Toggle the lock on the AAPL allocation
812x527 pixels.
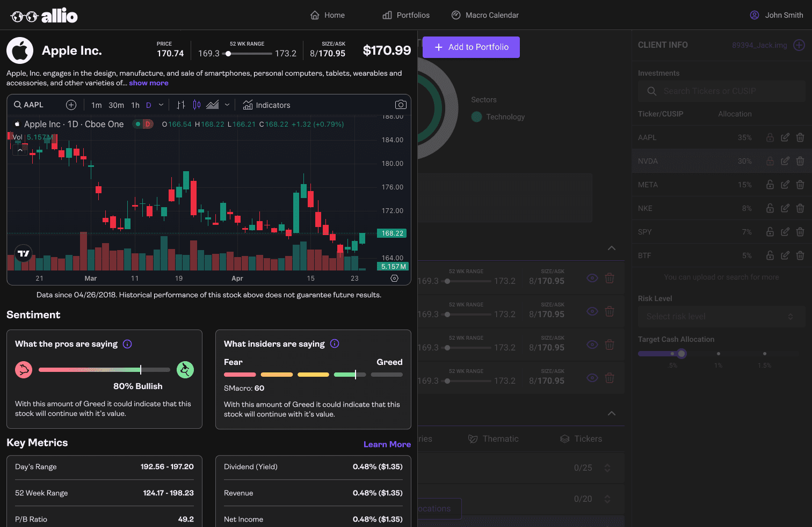(770, 137)
